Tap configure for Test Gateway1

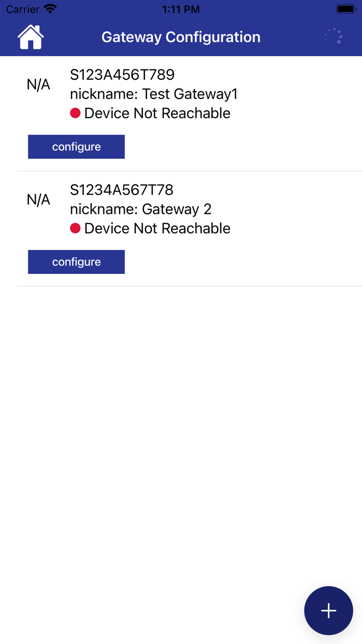pos(76,147)
